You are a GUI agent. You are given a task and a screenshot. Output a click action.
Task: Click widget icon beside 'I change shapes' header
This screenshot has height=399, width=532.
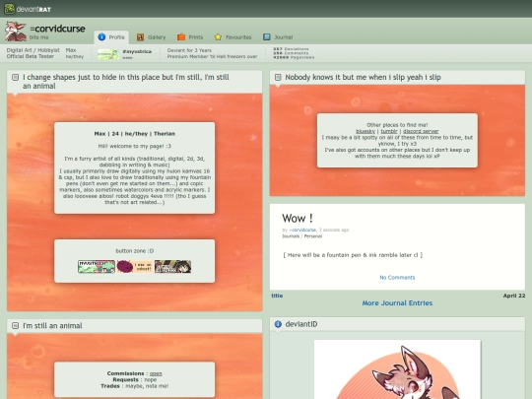click(x=15, y=78)
